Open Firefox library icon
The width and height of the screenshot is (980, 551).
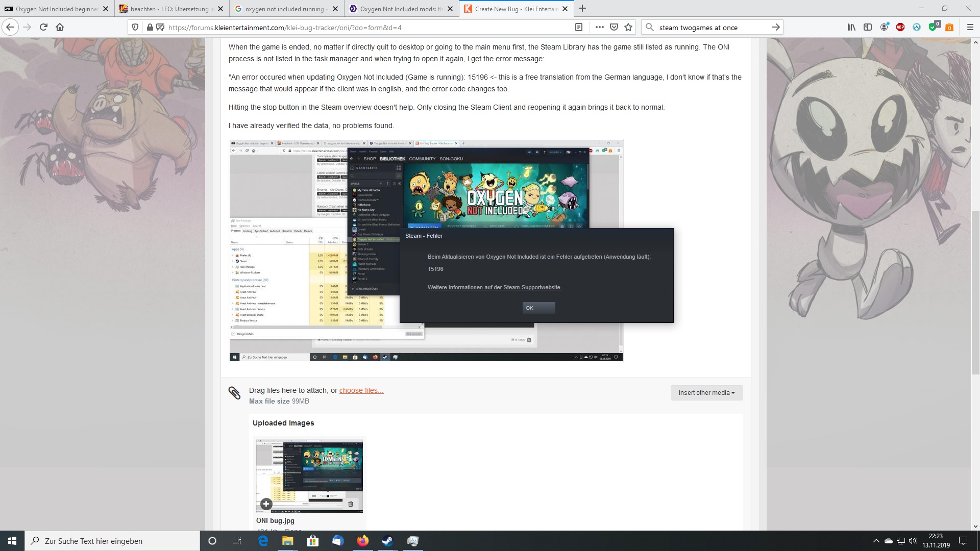tap(851, 28)
